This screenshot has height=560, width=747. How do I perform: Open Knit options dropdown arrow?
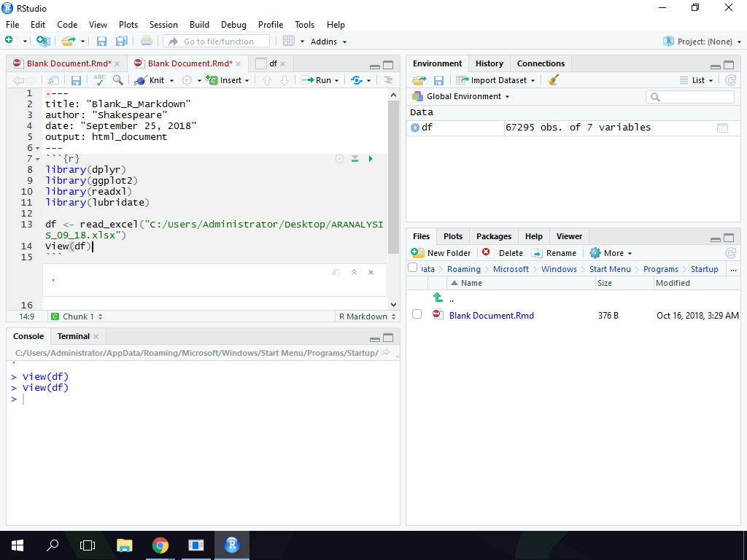pyautogui.click(x=171, y=80)
